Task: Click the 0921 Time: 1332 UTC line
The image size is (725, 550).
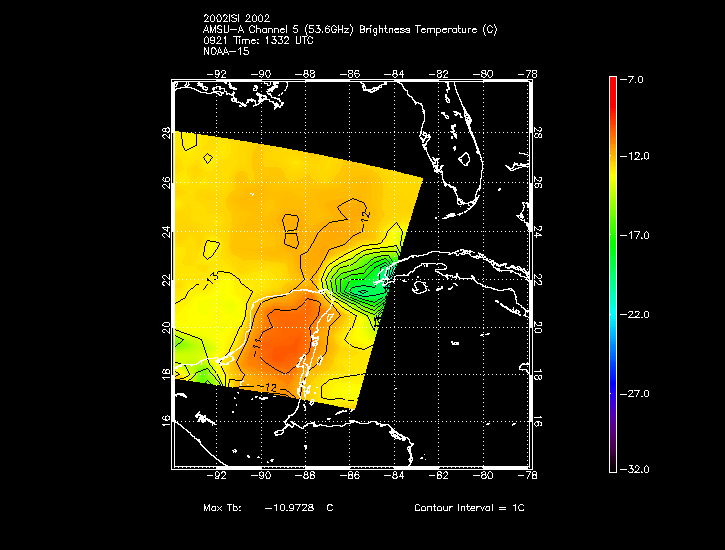Action: [x=258, y=40]
